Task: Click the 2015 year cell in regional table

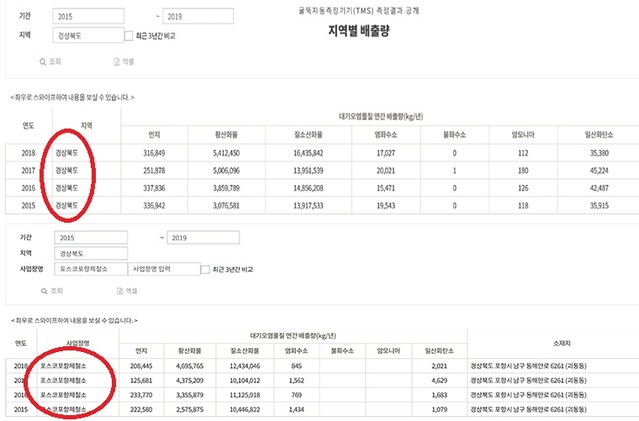Action: (x=29, y=205)
